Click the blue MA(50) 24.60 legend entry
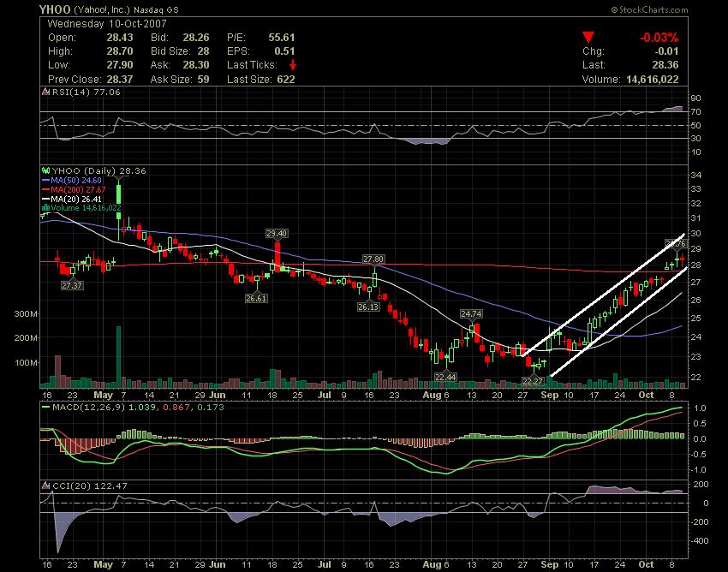This screenshot has width=728, height=572. (x=72, y=180)
